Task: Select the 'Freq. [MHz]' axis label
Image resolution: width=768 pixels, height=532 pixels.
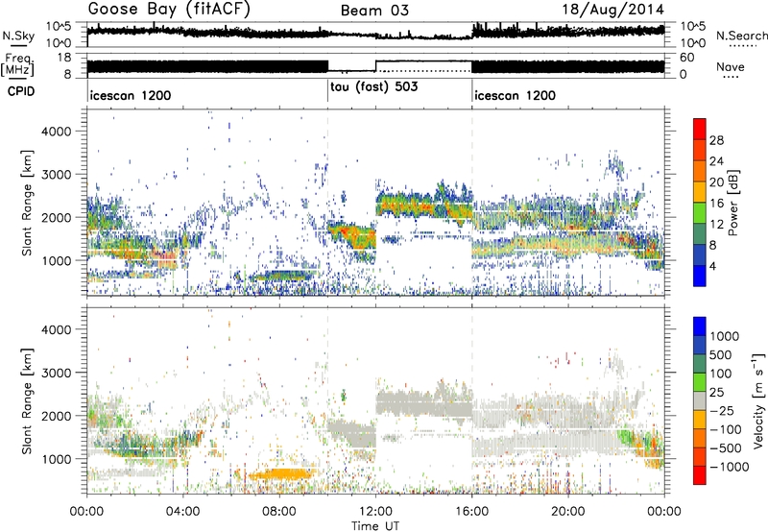Action: coord(18,64)
